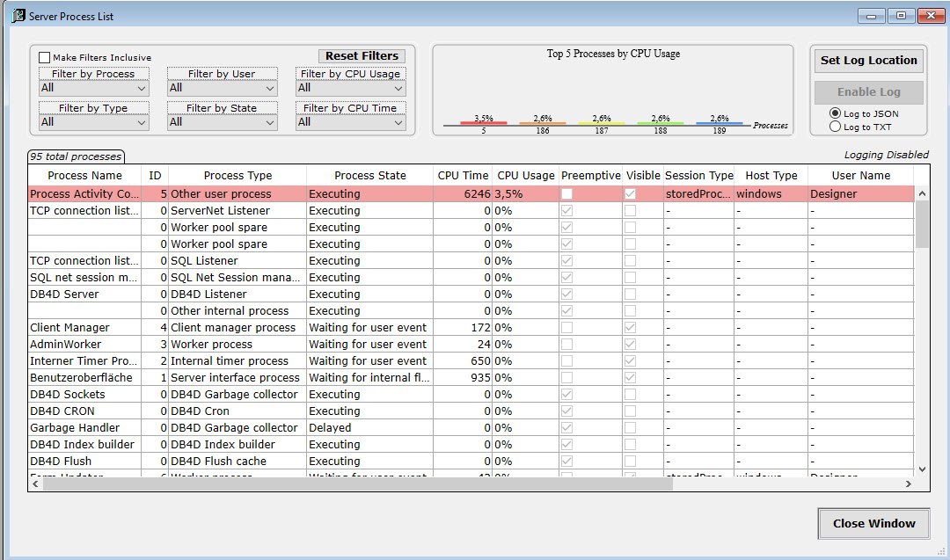Toggle Visible checkbox for Process Activity row
This screenshot has height=560, width=950.
point(631,193)
